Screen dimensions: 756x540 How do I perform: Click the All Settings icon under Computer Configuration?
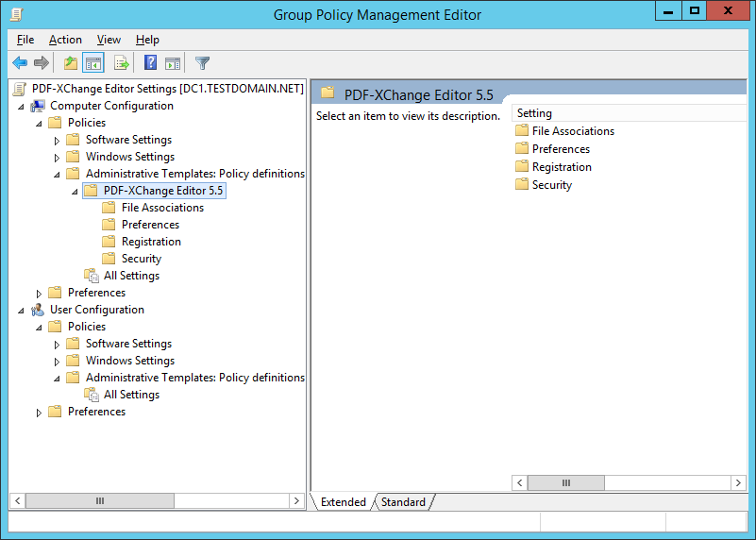point(92,276)
